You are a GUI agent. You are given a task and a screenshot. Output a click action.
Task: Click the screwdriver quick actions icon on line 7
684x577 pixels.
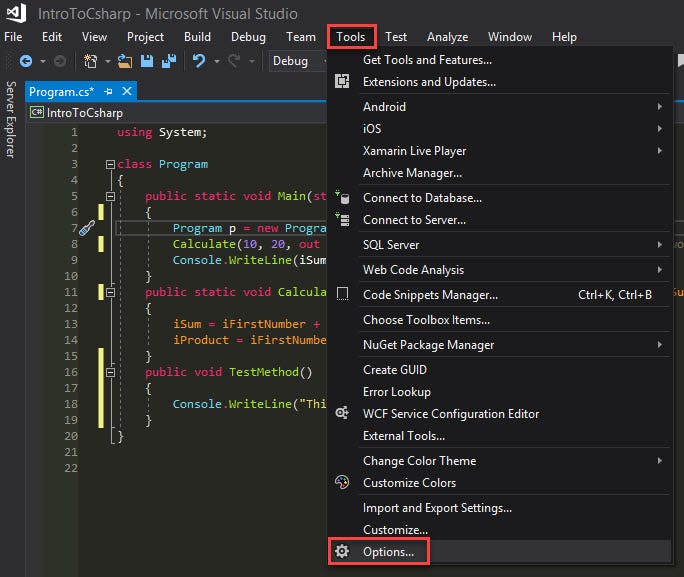click(87, 228)
